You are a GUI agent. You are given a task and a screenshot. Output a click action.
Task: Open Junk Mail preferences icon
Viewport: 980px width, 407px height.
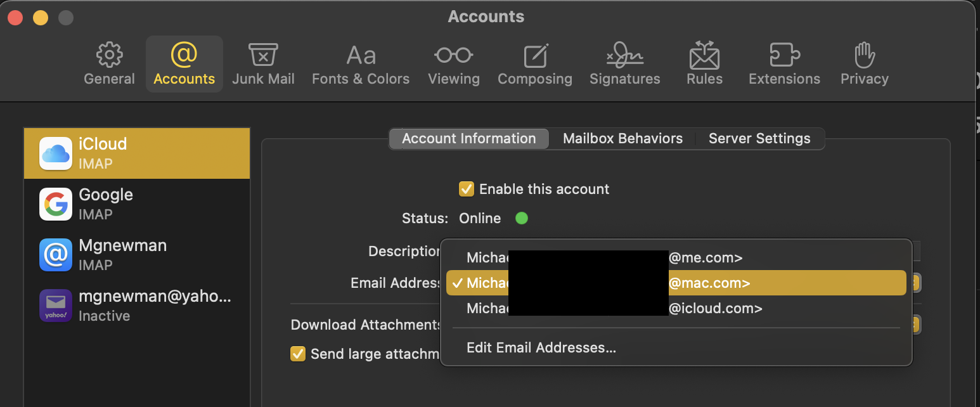263,56
